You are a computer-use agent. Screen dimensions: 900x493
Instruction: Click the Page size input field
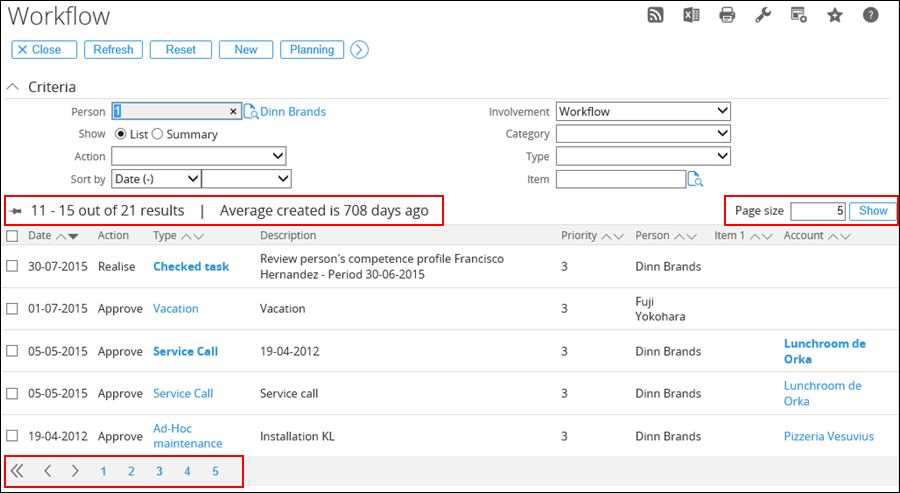817,211
